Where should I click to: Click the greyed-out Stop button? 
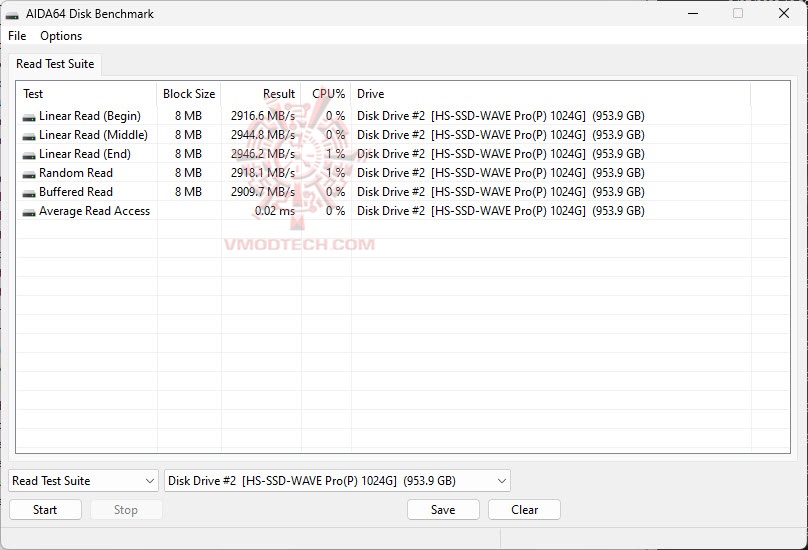click(126, 510)
